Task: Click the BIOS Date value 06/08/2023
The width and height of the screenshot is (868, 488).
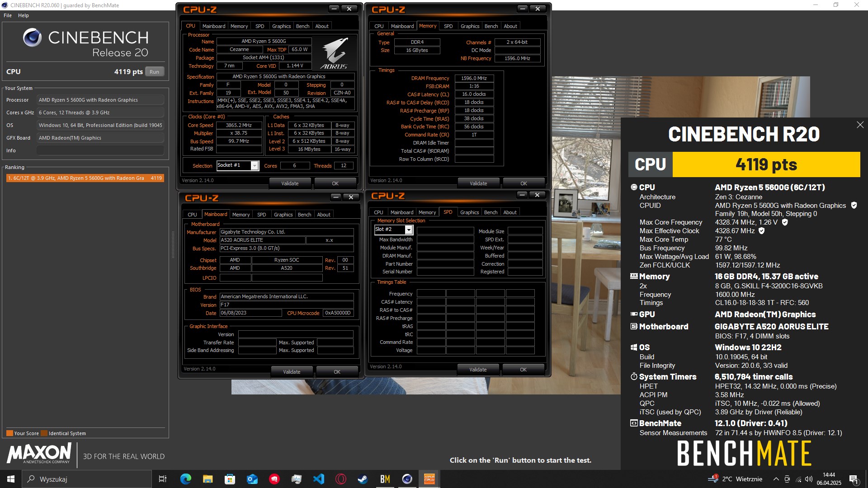Action: (x=250, y=313)
